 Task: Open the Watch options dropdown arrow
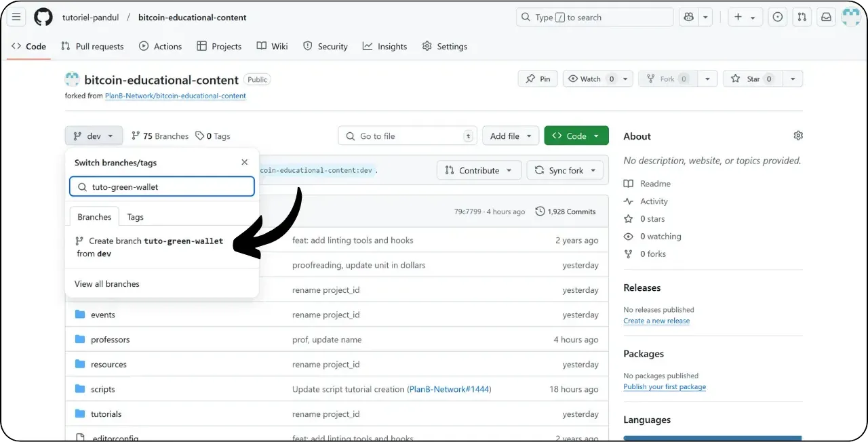(x=625, y=78)
